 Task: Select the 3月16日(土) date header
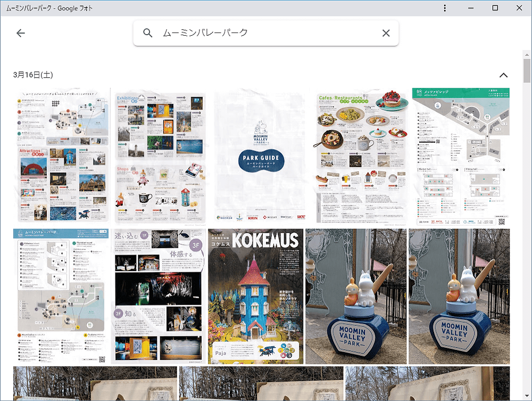(33, 75)
